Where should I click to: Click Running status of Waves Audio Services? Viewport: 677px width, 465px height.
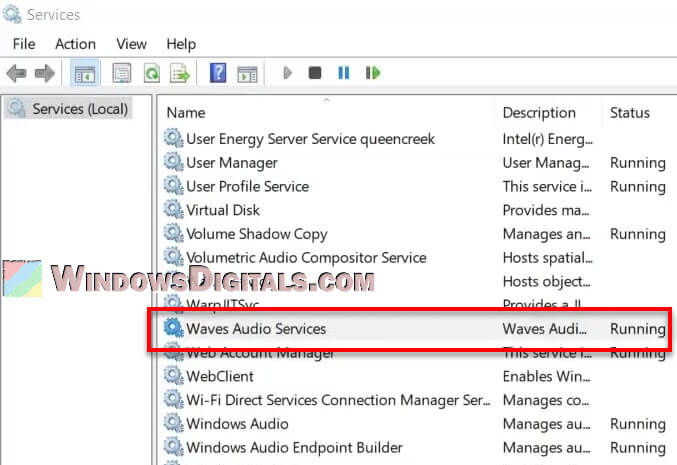638,329
